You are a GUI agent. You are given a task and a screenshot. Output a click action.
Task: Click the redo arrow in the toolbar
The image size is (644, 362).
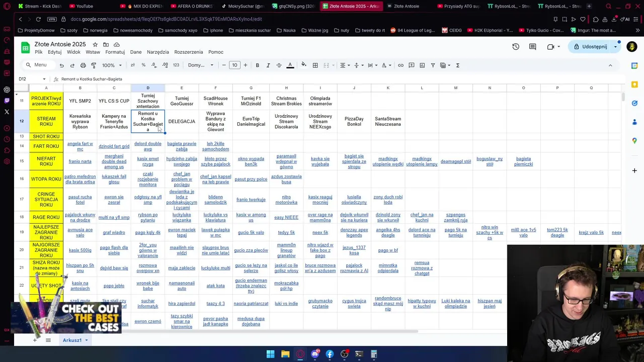pos(72,65)
